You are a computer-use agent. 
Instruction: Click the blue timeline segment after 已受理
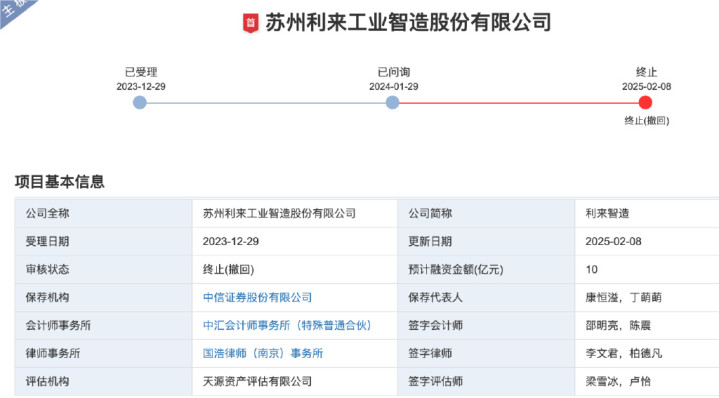266,103
